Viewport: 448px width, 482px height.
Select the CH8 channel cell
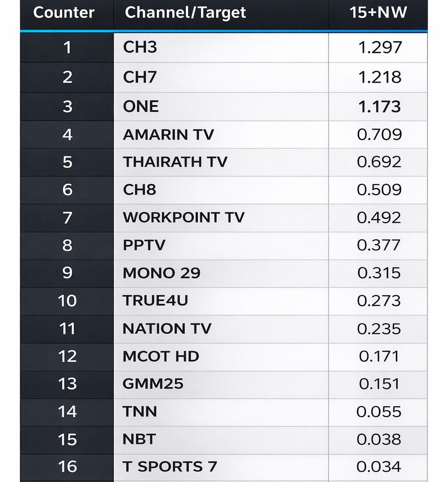(140, 190)
